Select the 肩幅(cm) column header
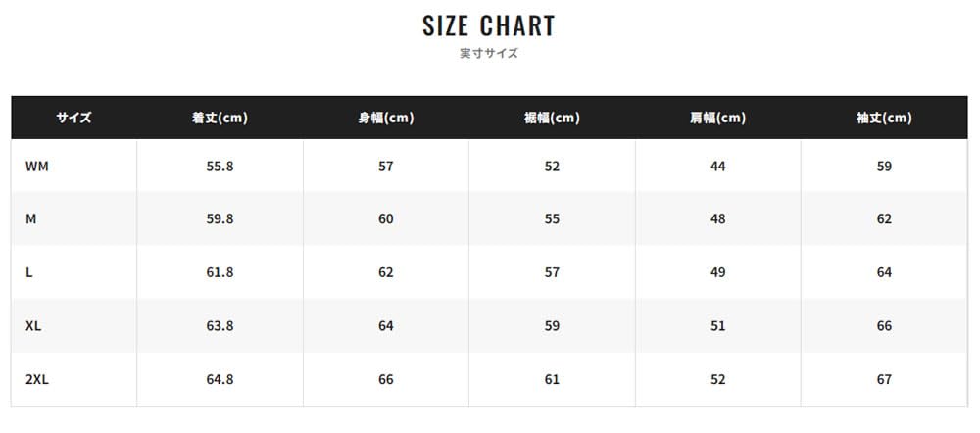Screen dimensions: 980x433 pyautogui.click(x=718, y=119)
